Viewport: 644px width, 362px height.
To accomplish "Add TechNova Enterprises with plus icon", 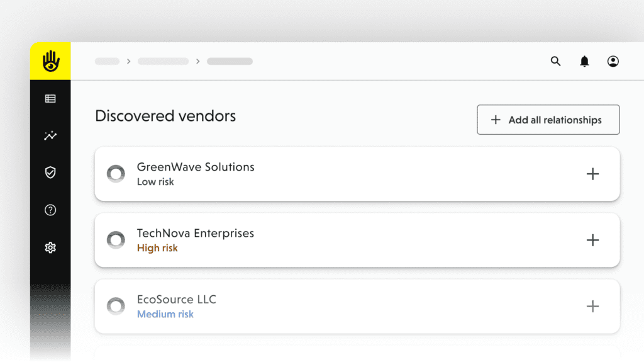I will 592,240.
